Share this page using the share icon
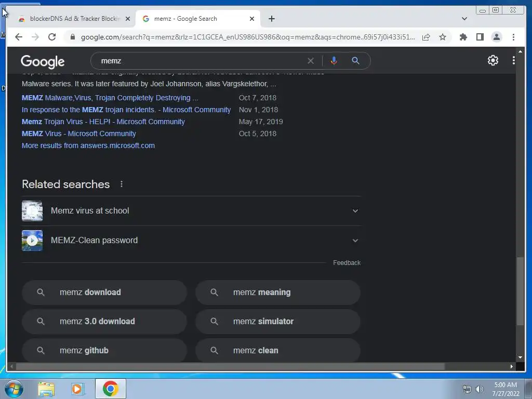The width and height of the screenshot is (532, 399). coord(426,37)
